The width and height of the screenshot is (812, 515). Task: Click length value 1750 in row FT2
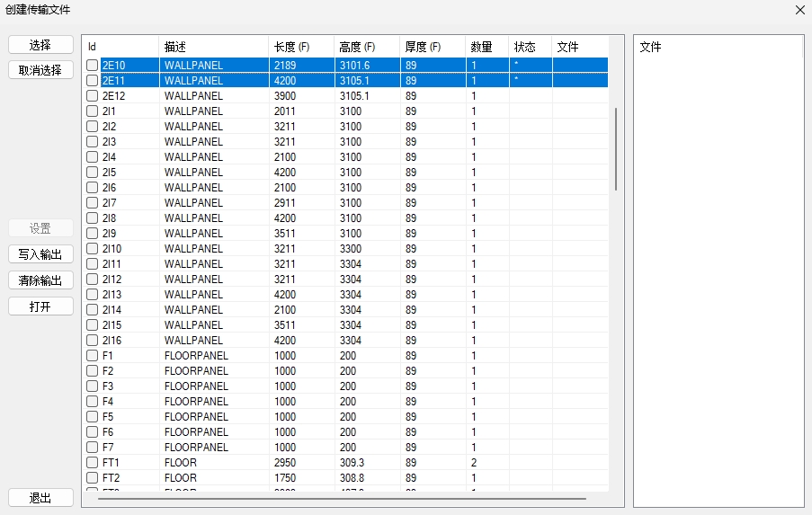285,478
